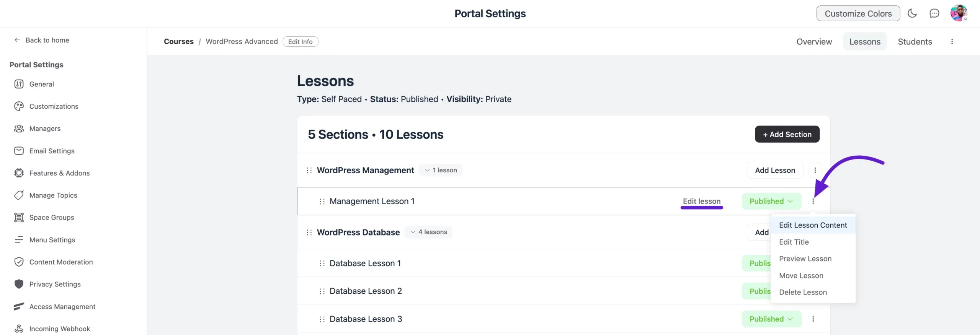Open the Customize Colors button

tap(858, 13)
